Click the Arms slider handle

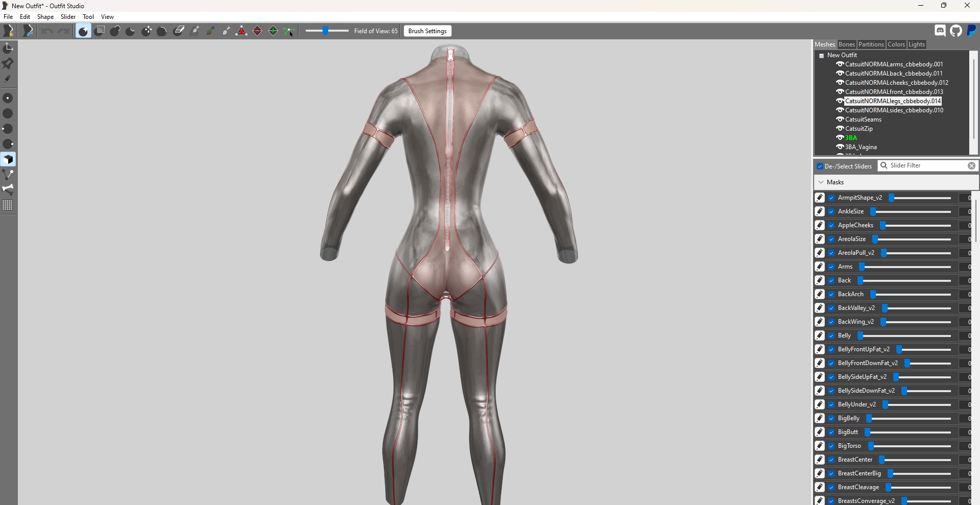tap(862, 267)
